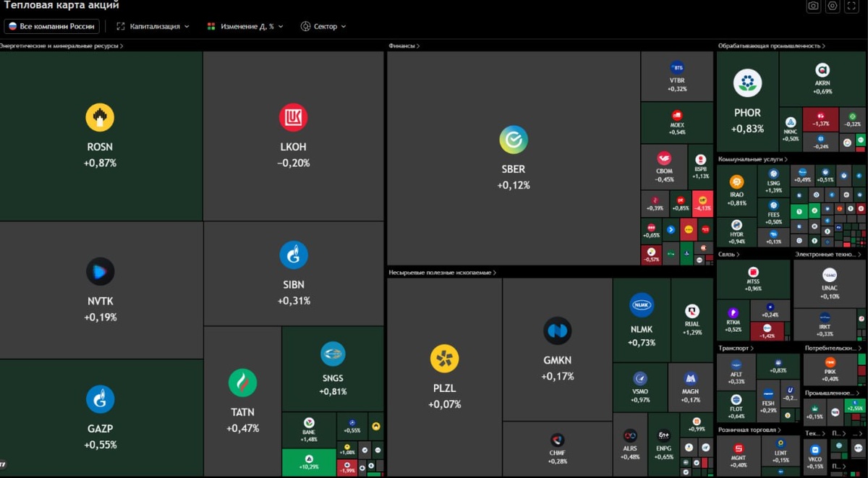Select the IRKT +0,33% tile
The width and height of the screenshot is (868, 478).
(825, 325)
